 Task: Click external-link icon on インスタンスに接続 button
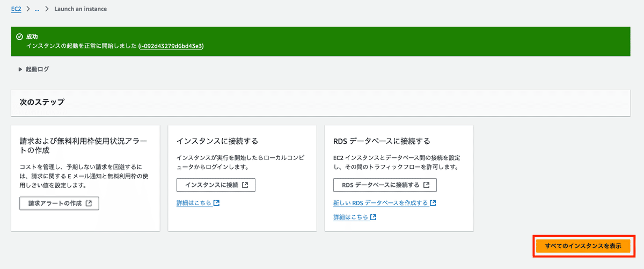(x=245, y=185)
